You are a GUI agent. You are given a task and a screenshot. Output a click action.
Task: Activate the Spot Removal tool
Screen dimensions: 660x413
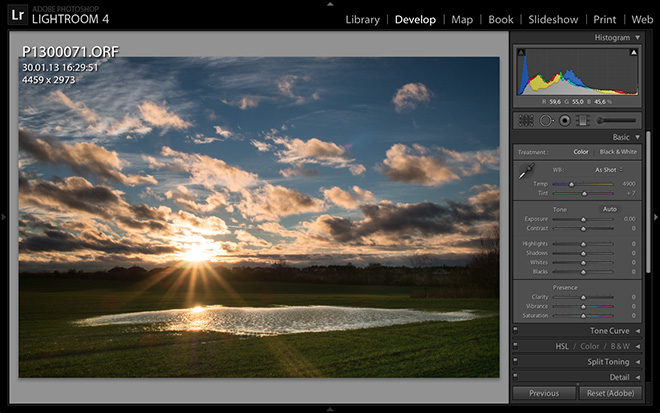(545, 120)
